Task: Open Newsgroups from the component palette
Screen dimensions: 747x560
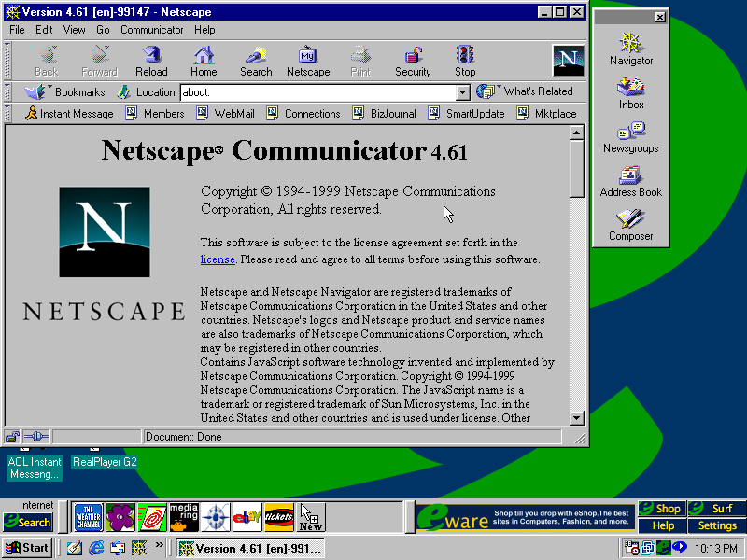Action: click(x=631, y=137)
